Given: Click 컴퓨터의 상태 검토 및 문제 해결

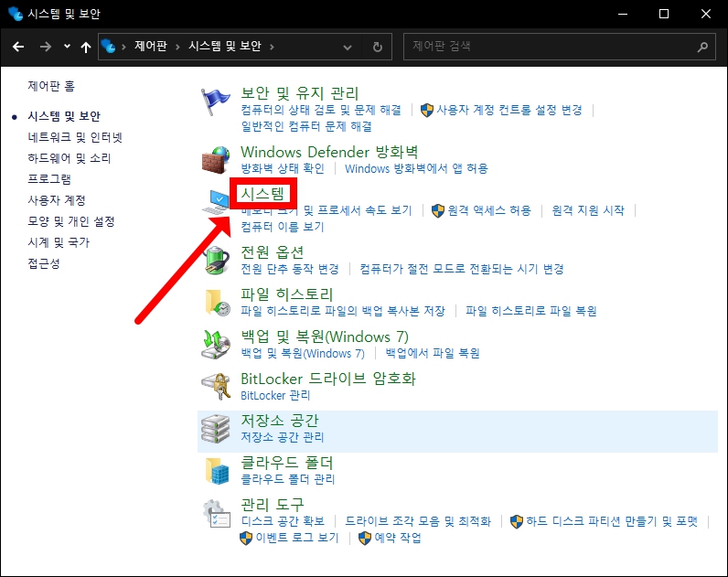Looking at the screenshot, I should (321, 110).
